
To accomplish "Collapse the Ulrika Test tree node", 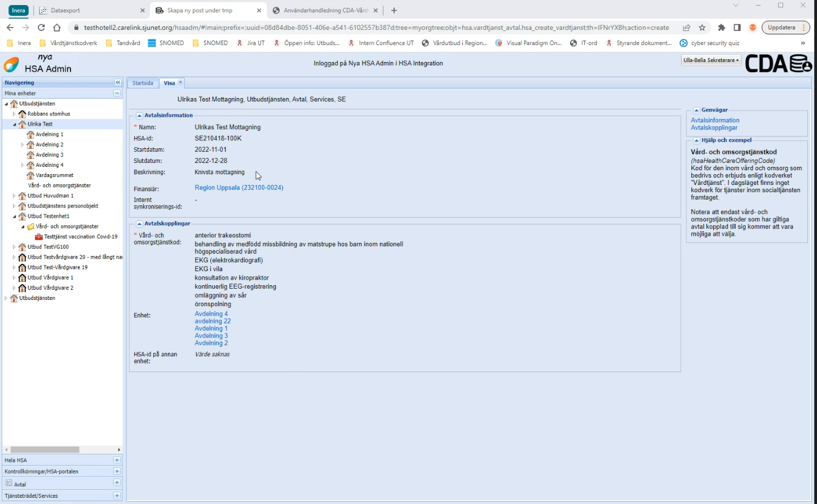I will pos(14,124).
